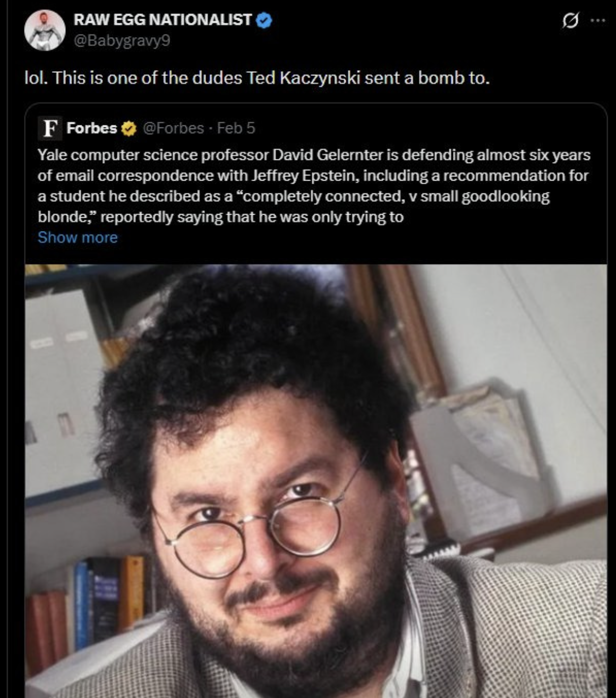Open the three-dot more options menu

(597, 21)
